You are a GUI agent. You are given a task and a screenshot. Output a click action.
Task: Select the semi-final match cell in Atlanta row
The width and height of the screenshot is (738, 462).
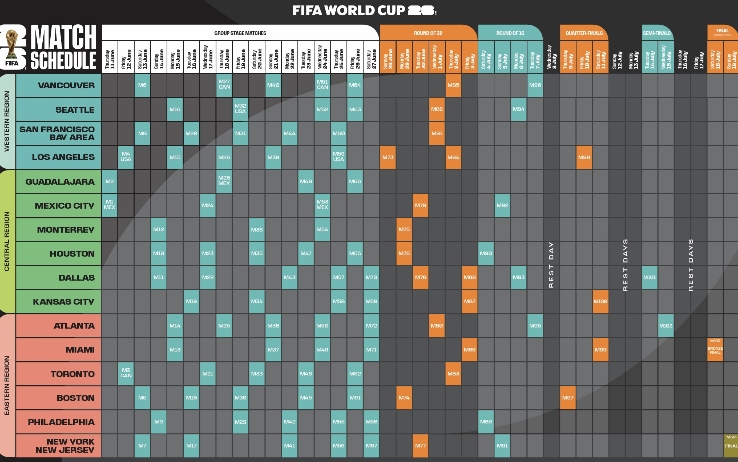[666, 325]
